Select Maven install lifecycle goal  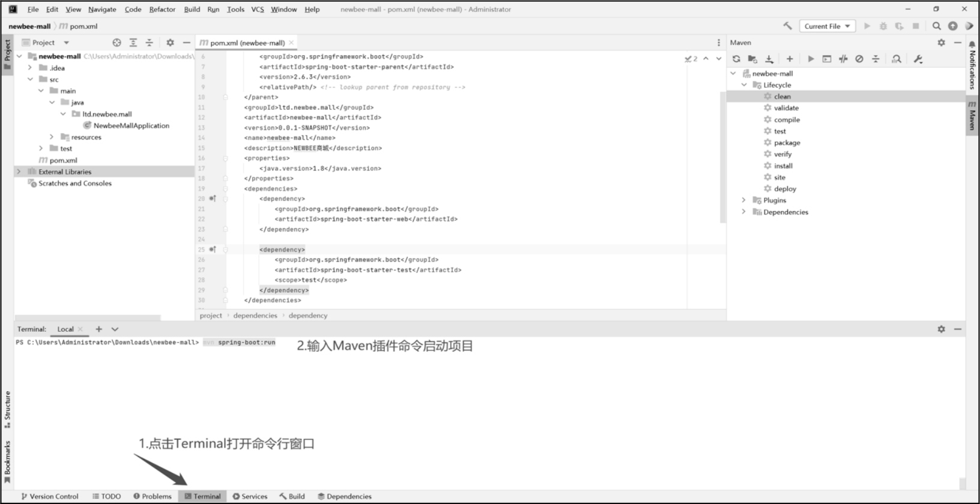[778, 166]
